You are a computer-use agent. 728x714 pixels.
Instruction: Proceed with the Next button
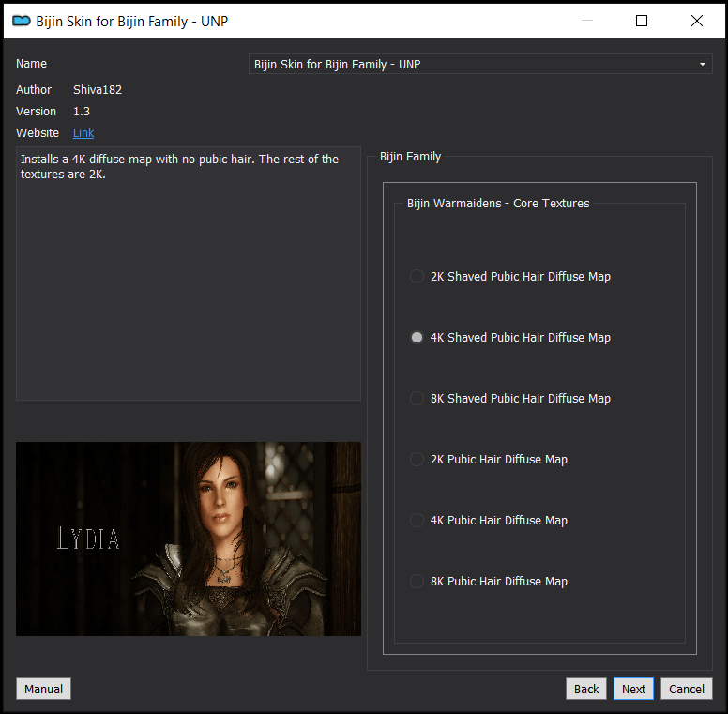633,689
